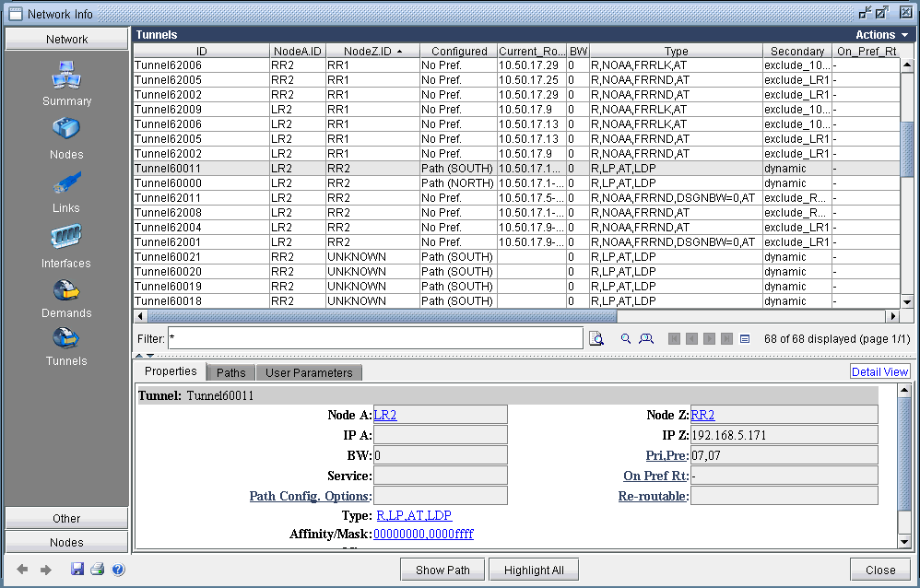
Task: Click the save disk icon
Action: point(78,570)
